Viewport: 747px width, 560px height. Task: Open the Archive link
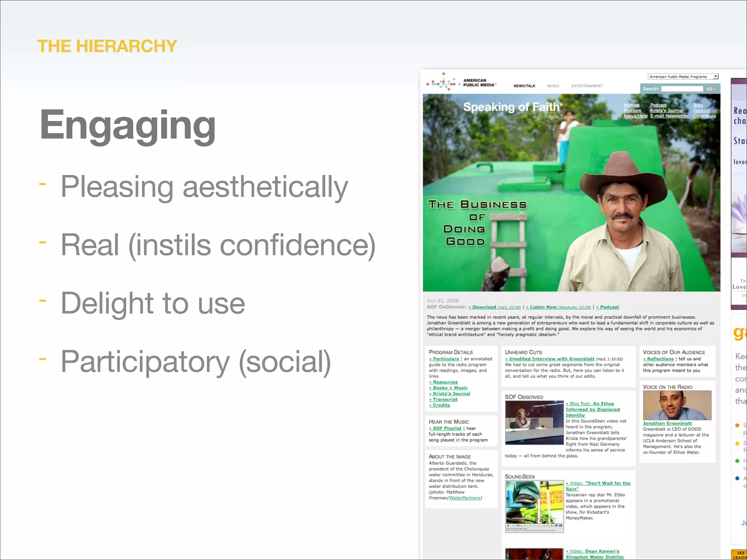point(631,105)
